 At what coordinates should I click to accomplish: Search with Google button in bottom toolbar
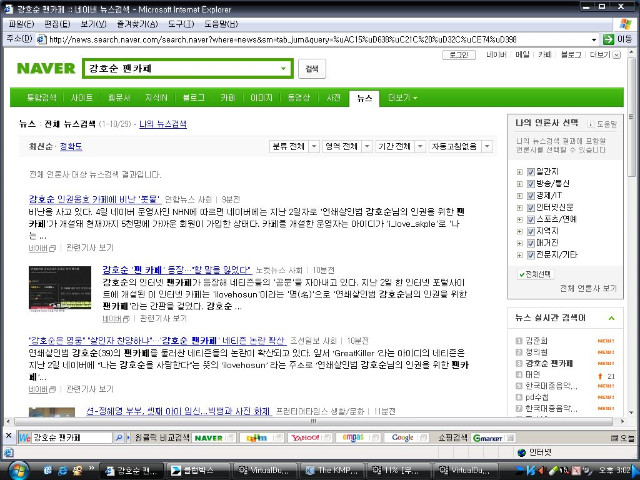[x=402, y=438]
